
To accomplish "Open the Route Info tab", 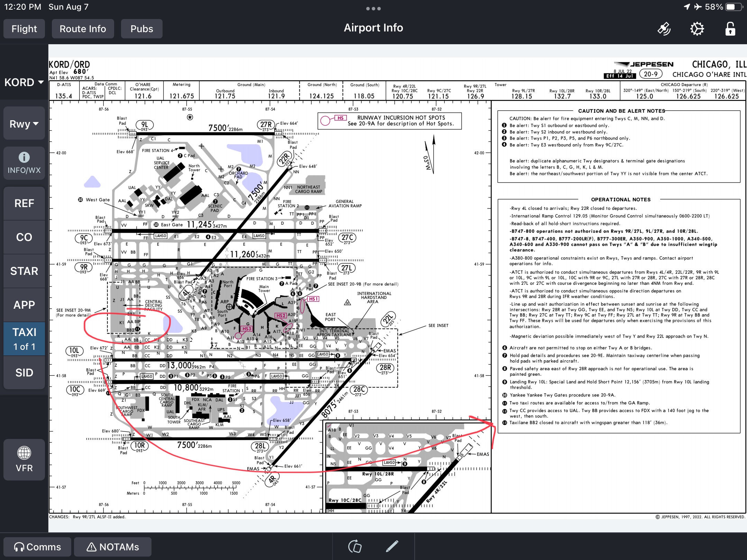I will 83,29.
